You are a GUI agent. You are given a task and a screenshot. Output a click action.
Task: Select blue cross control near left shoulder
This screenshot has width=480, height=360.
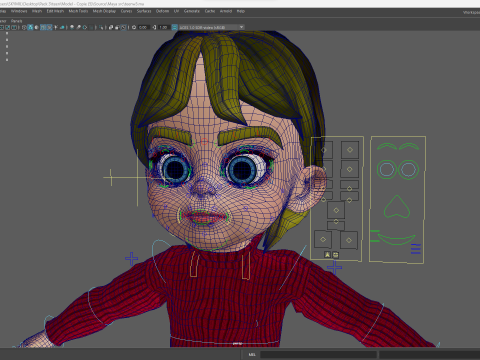pos(131,259)
